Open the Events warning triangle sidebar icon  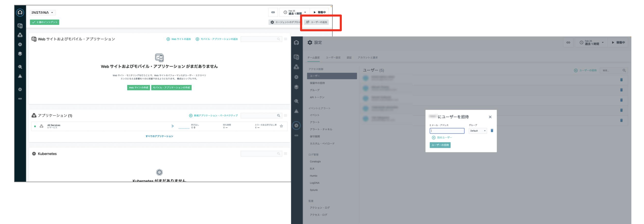[20, 76]
